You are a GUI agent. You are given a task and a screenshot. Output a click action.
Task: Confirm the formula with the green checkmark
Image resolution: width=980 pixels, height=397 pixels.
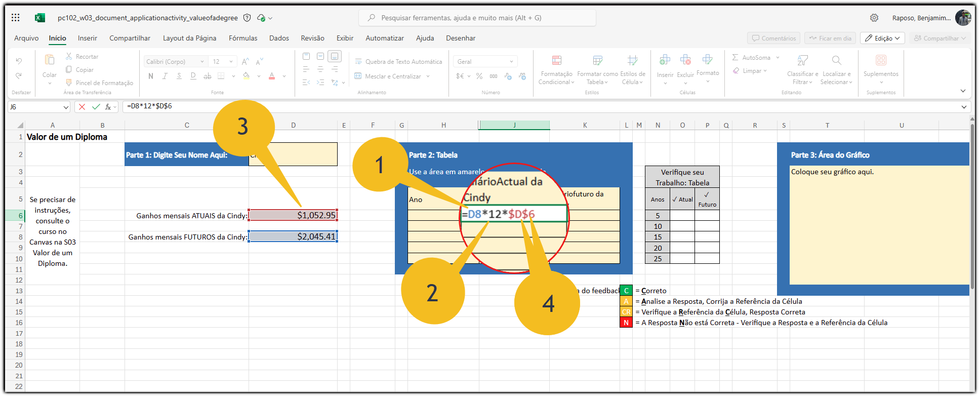point(96,107)
